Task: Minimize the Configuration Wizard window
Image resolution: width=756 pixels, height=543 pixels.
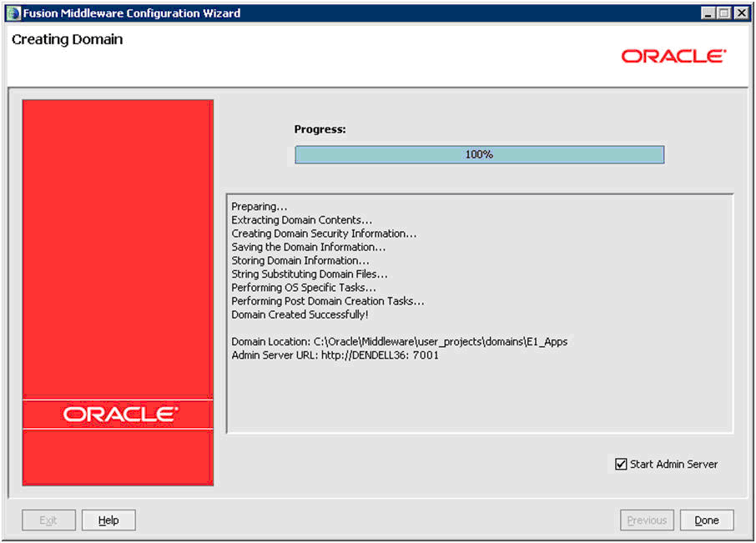Action: pyautogui.click(x=708, y=13)
